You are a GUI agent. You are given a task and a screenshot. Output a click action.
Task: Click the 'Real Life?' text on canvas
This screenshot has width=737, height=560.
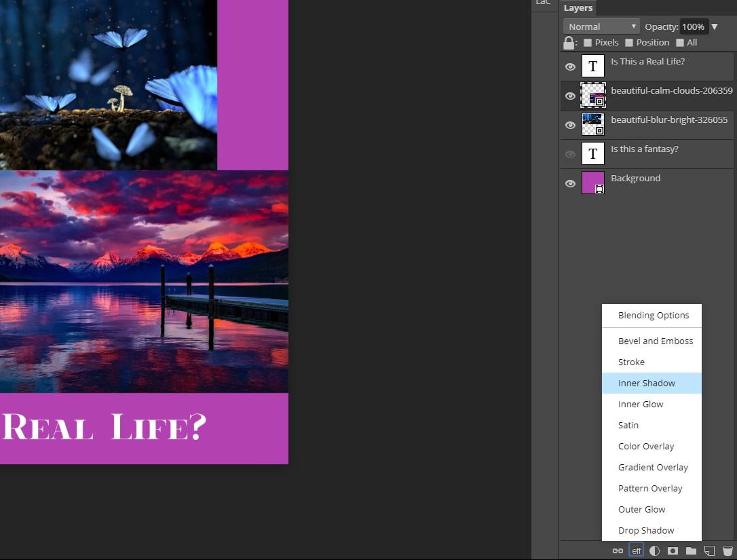(x=104, y=427)
